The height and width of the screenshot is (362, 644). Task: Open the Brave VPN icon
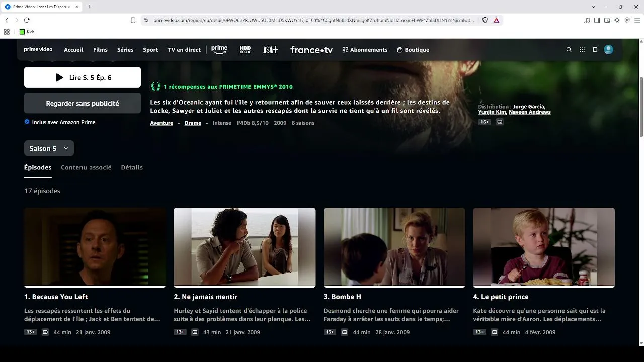(x=627, y=20)
